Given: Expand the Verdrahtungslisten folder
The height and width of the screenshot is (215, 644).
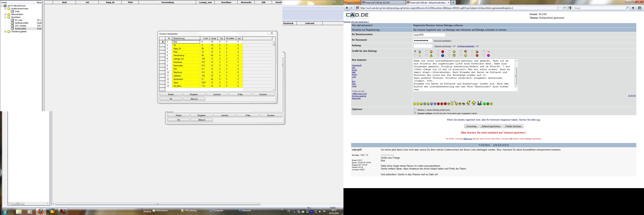Looking at the screenshot, I should [x=5, y=32].
